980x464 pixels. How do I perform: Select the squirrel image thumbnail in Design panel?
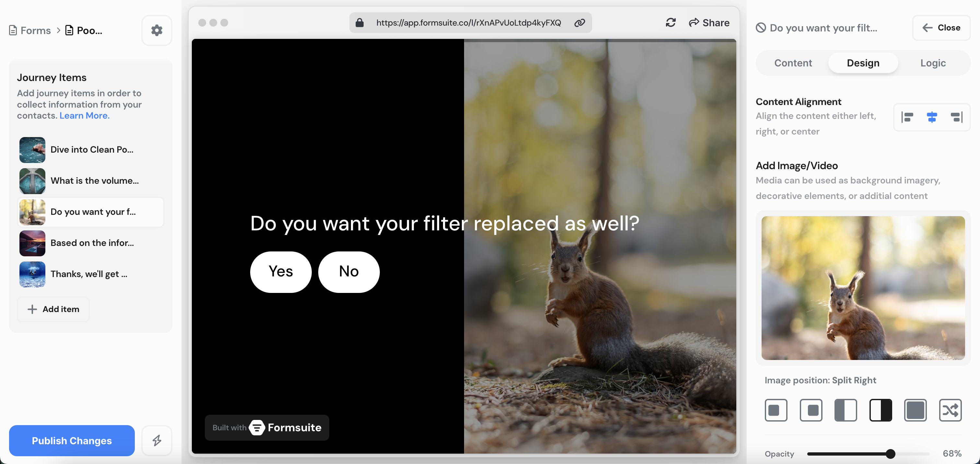(863, 288)
